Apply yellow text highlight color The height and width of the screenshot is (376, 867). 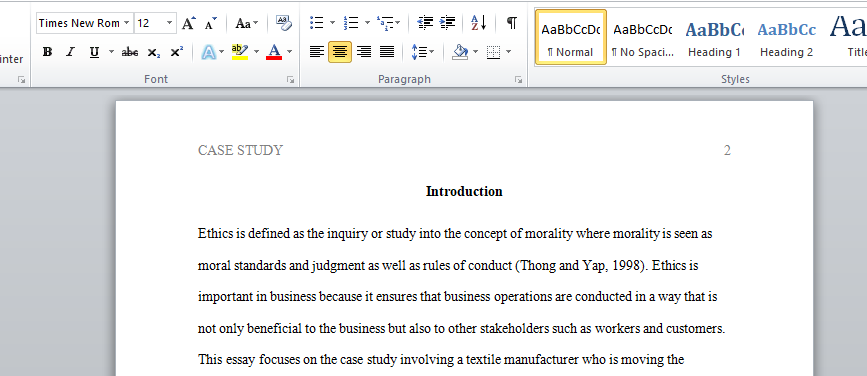tap(240, 52)
